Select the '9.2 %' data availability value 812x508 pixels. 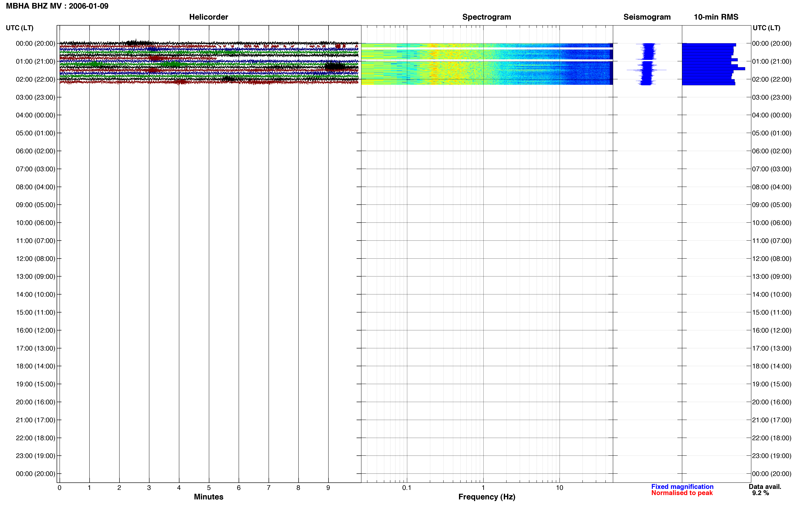(x=761, y=493)
